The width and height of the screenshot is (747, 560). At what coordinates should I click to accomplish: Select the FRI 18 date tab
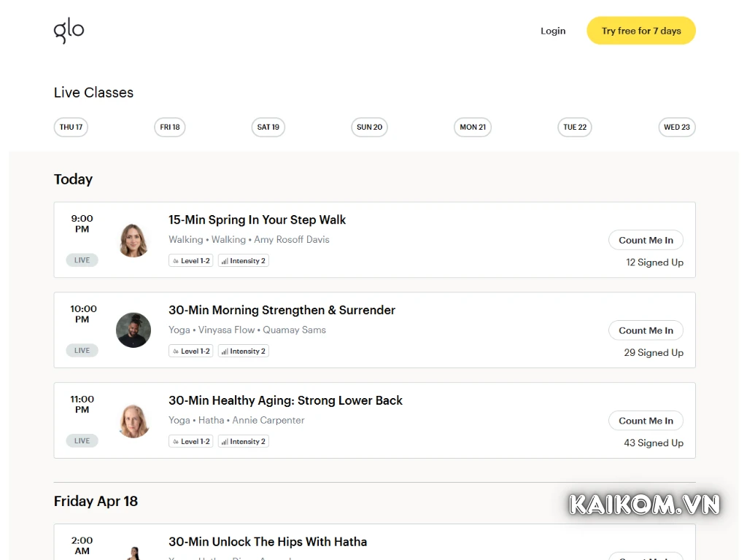click(170, 127)
